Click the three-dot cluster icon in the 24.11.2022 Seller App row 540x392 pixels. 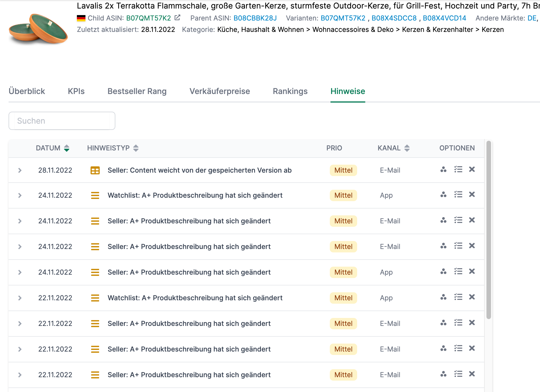click(443, 271)
